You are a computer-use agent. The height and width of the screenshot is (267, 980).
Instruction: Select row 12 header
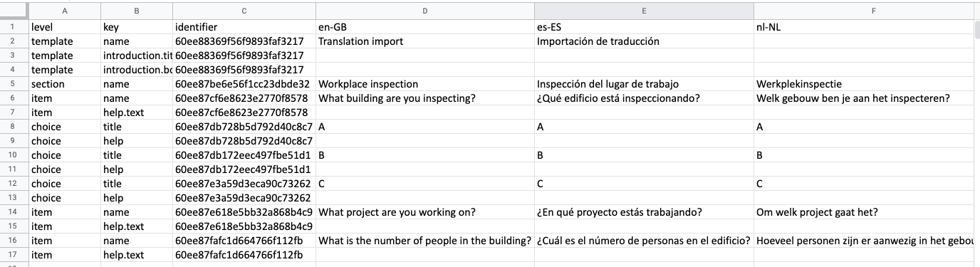tap(14, 184)
